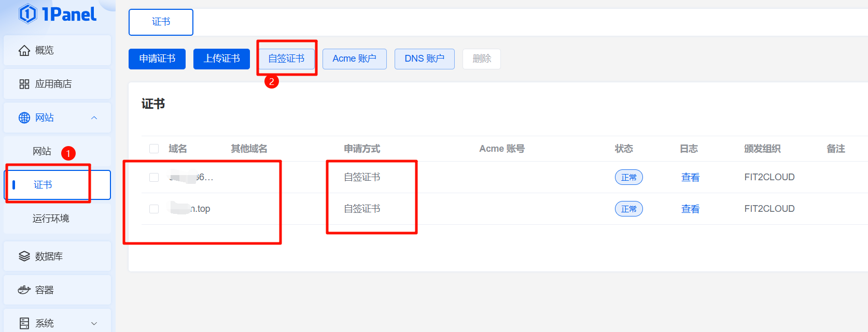This screenshot has height=332, width=868.
Task: Click the server icon beside 系统
Action: (x=24, y=323)
